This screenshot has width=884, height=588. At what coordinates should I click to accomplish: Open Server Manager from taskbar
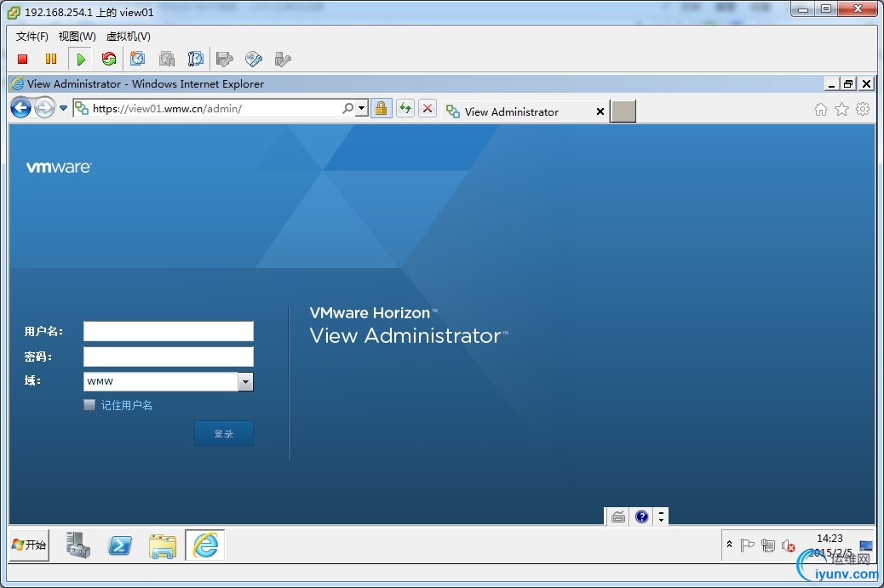[77, 545]
